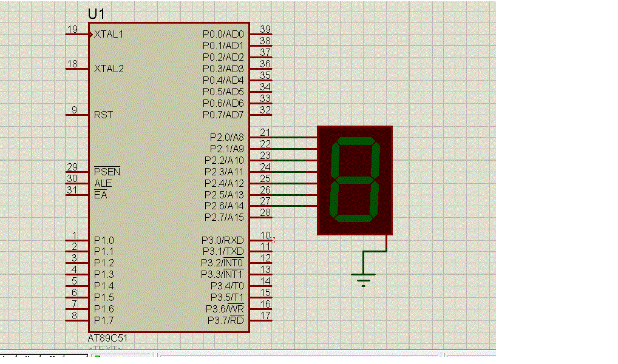Click the P0.3/AD3 pin label
Screen dimensions: 618x364
223,69
